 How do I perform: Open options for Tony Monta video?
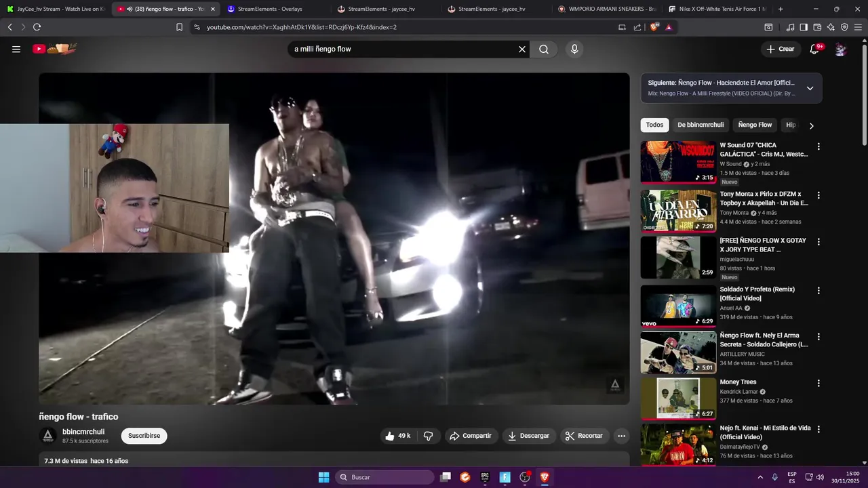[818, 195]
